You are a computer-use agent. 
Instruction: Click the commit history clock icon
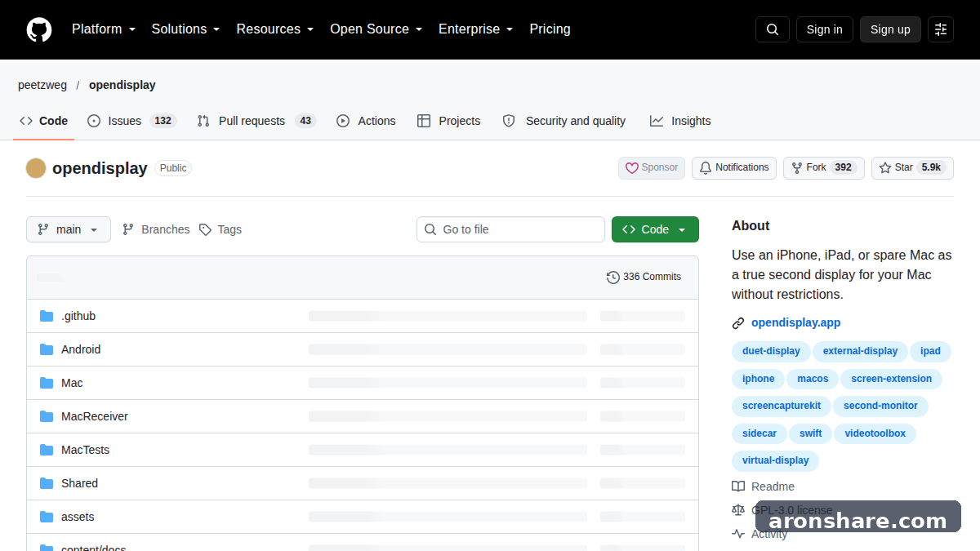pos(613,278)
